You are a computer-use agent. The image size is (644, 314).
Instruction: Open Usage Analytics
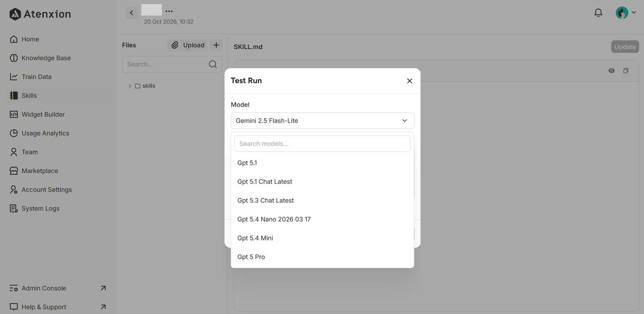[59, 133]
